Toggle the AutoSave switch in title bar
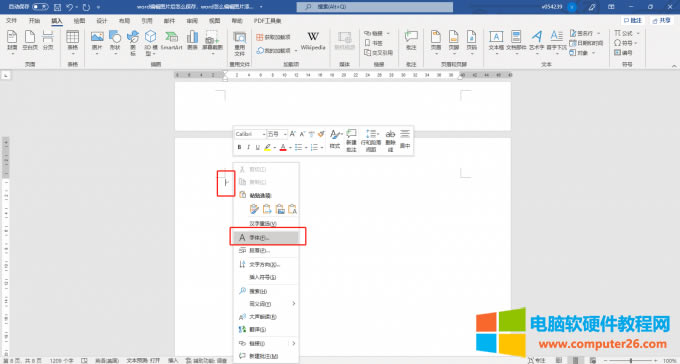The width and height of the screenshot is (680, 364). [40, 7]
